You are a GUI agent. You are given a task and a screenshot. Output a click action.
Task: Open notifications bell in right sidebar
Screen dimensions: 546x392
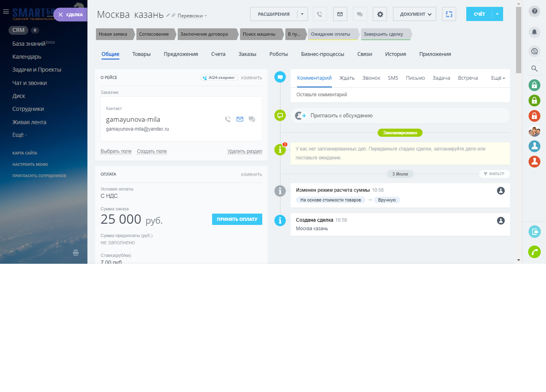point(534,32)
